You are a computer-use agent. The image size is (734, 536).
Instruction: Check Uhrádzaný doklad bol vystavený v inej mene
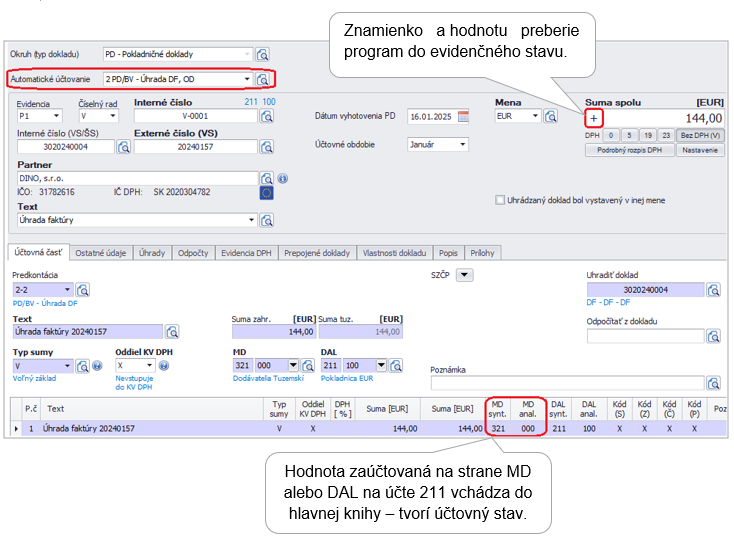(x=500, y=200)
